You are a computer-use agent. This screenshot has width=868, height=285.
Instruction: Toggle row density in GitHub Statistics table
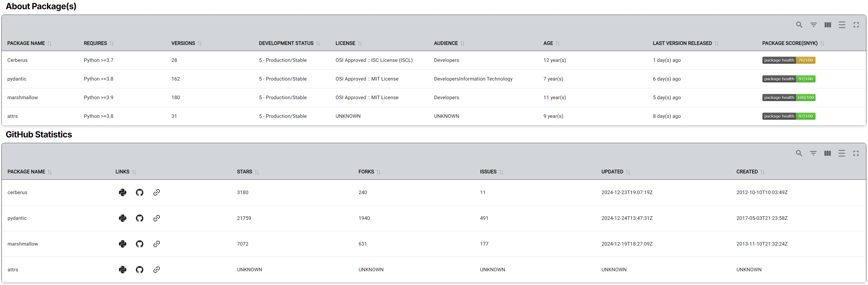click(841, 153)
